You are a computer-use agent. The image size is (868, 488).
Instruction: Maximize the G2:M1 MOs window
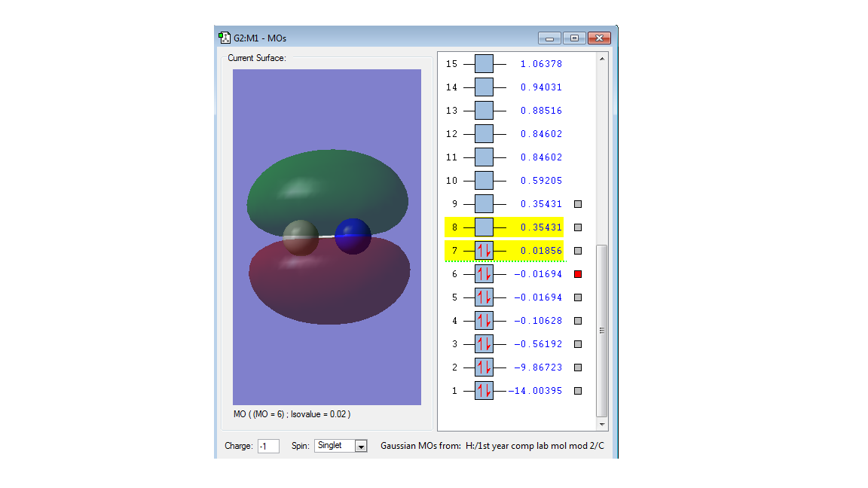pyautogui.click(x=574, y=38)
